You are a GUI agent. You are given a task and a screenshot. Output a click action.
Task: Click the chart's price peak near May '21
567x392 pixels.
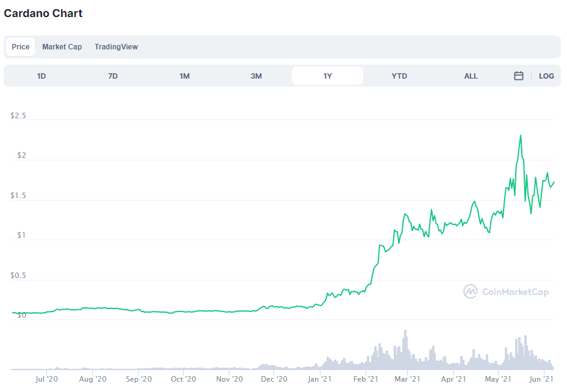pos(521,136)
